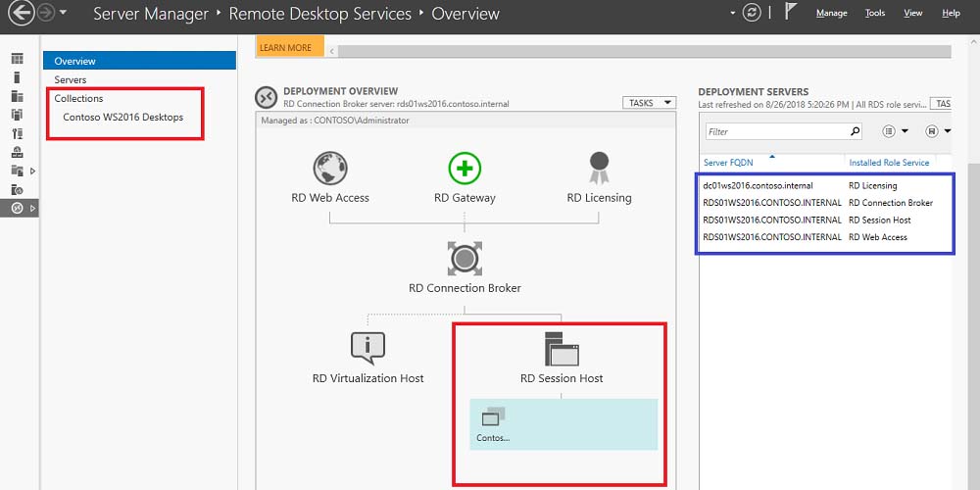The image size is (980, 490).
Task: Select the dc01ws2016.contoso.internal row
Action: 825,185
